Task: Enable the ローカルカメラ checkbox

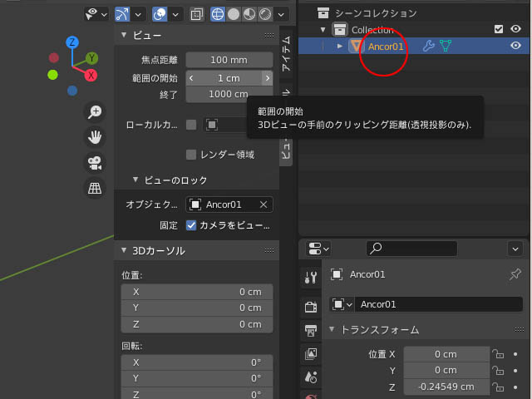Action: [191, 125]
